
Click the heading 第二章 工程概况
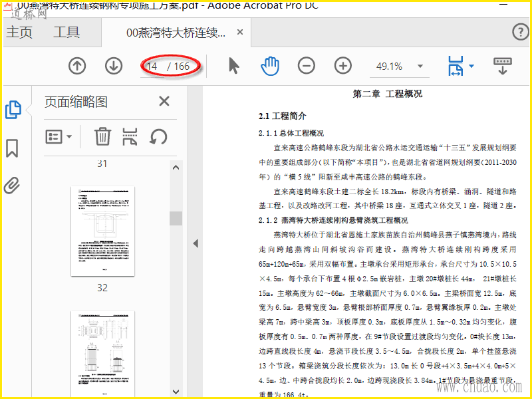[x=388, y=94]
